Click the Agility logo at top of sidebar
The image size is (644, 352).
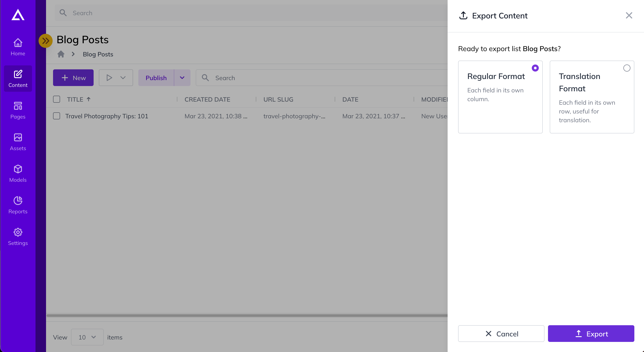tap(18, 14)
